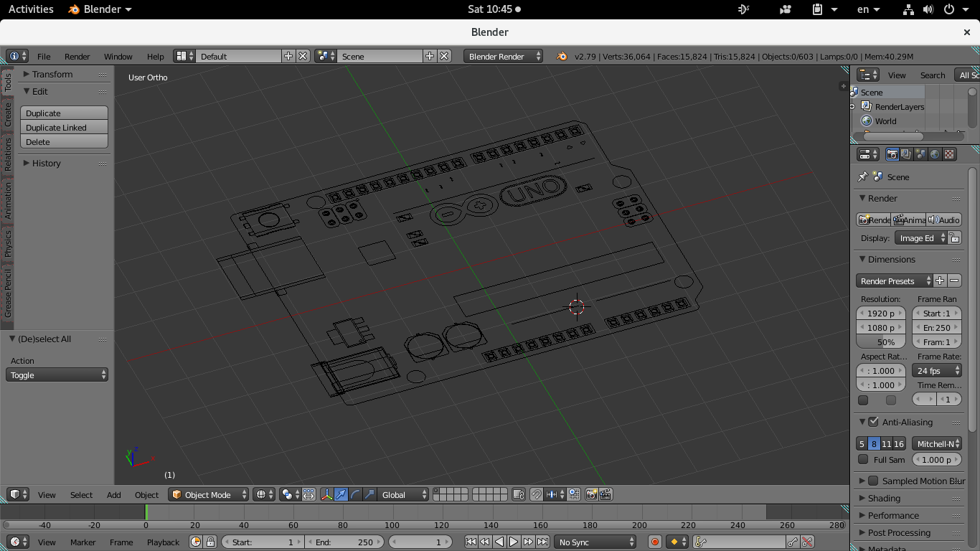This screenshot has height=551, width=980.
Task: Choose a screen layout browse icon
Action: click(184, 56)
